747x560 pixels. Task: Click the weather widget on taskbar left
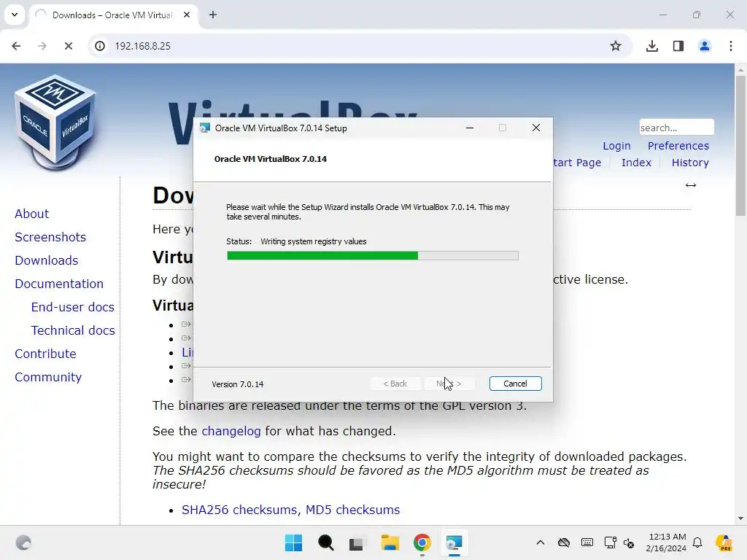click(23, 542)
